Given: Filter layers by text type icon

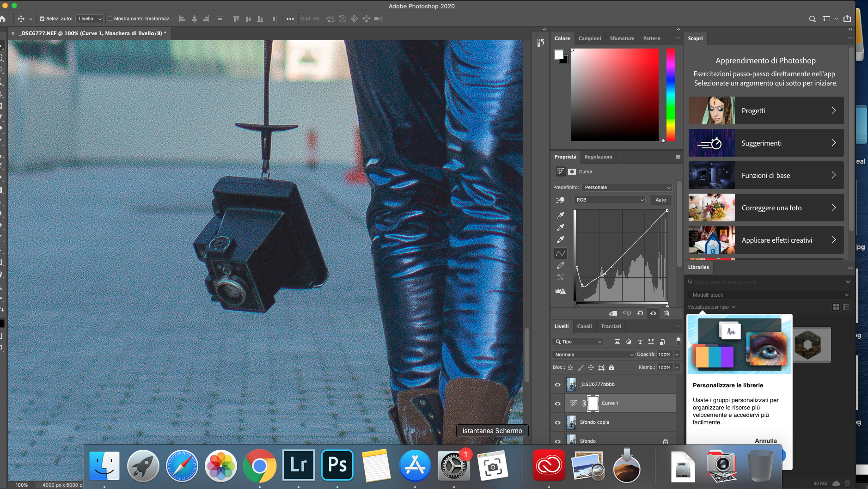Looking at the screenshot, I should coord(640,342).
